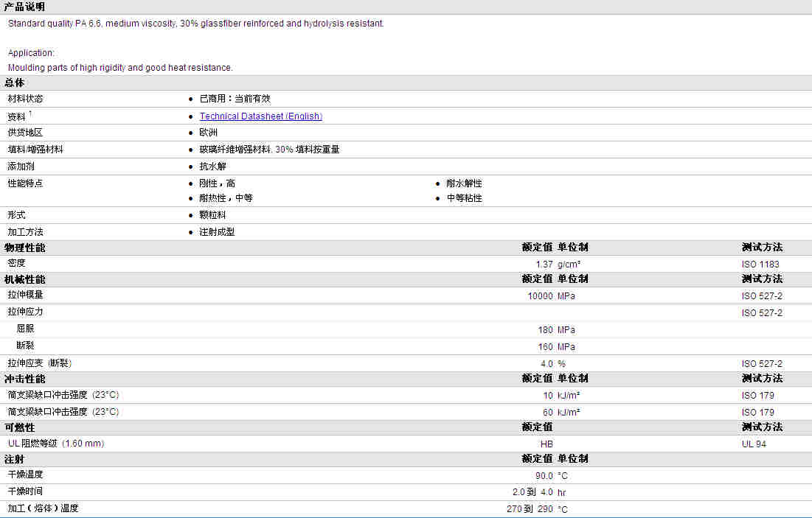Click the 性能特点 row label
Image resolution: width=812 pixels, height=518 pixels.
[x=25, y=183]
